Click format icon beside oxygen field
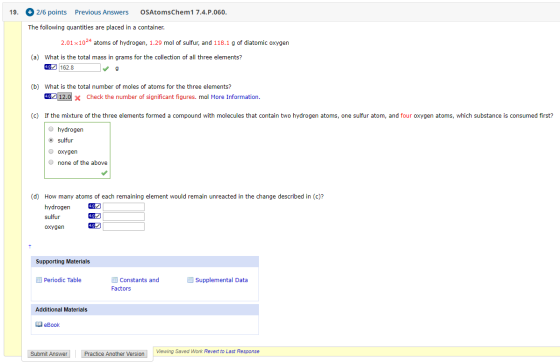 tap(95, 226)
